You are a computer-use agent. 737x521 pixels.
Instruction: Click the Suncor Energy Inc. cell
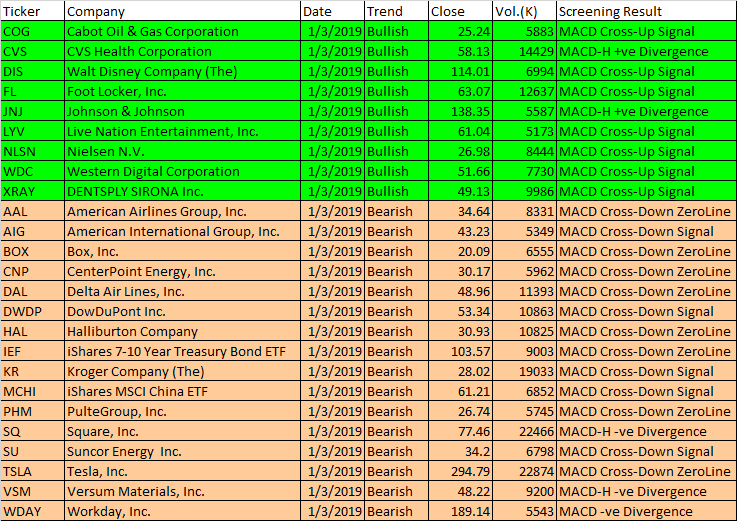click(182, 451)
